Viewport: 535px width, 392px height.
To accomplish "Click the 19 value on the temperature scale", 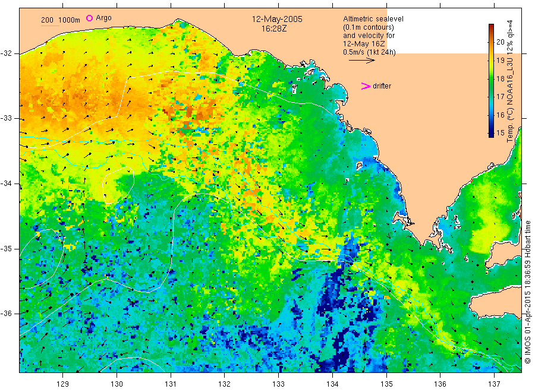I will [x=500, y=61].
